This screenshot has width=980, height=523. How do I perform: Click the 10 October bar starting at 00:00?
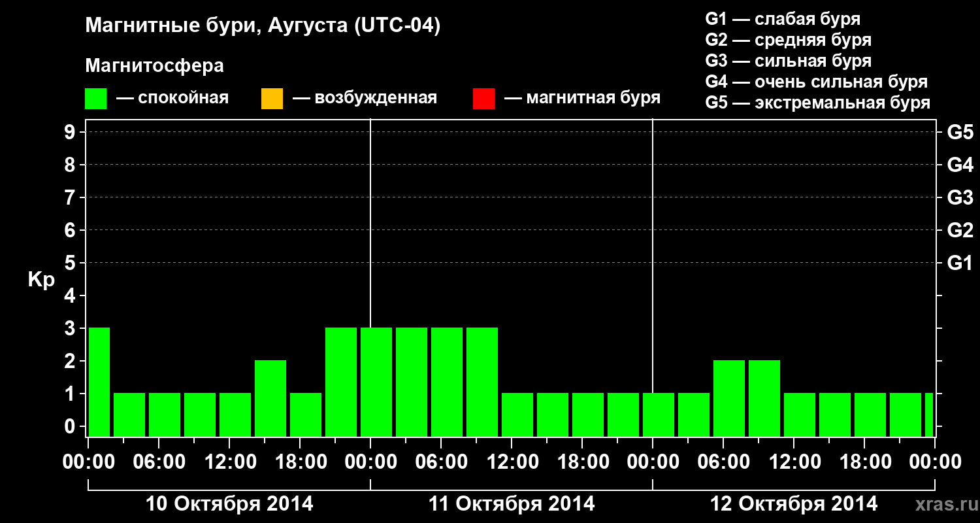[x=99, y=382]
